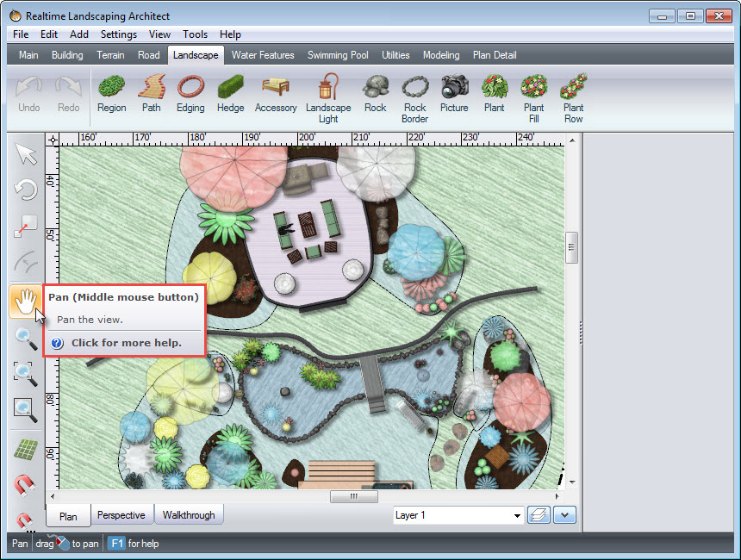Screen dimensions: 741x560
Task: Click the ruler origin crosshair
Action: (x=53, y=140)
